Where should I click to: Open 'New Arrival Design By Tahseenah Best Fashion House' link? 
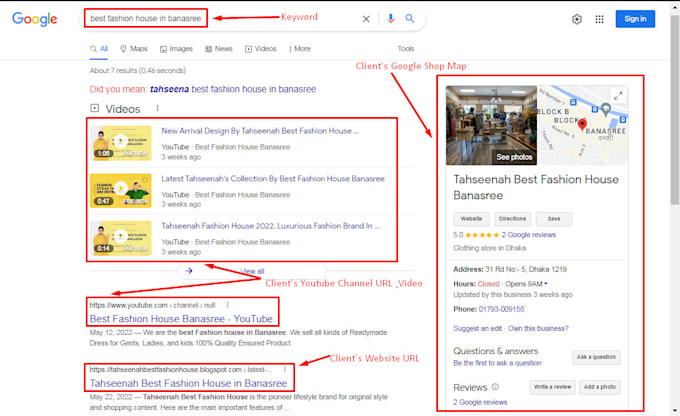click(260, 131)
